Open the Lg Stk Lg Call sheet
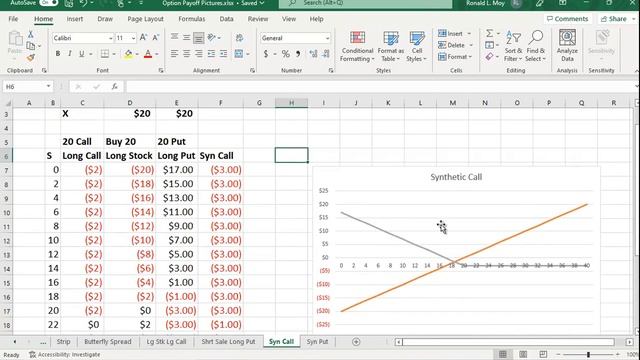The image size is (640, 360). 166,342
